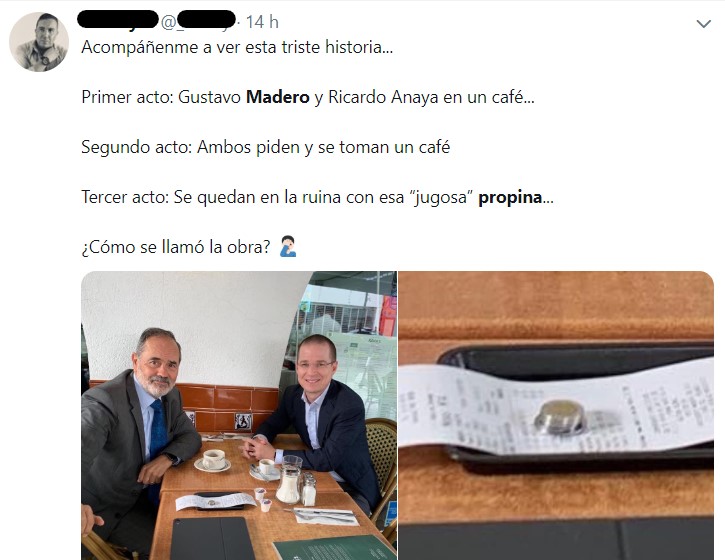
Task: Open the left photo of the café table
Action: coord(239,415)
